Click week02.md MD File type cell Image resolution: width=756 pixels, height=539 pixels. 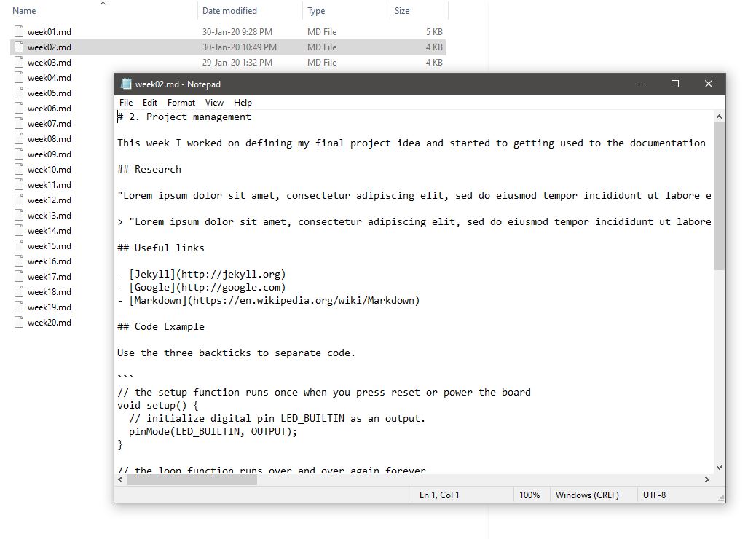[322, 47]
